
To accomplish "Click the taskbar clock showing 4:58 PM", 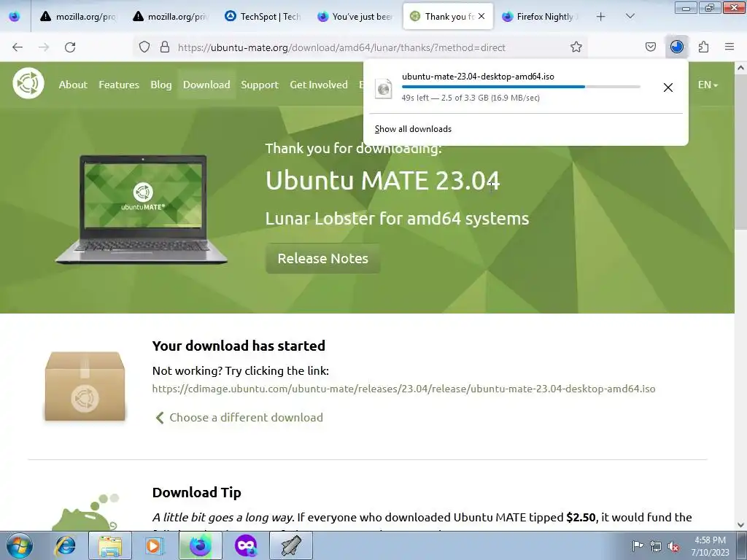I will pos(710,545).
